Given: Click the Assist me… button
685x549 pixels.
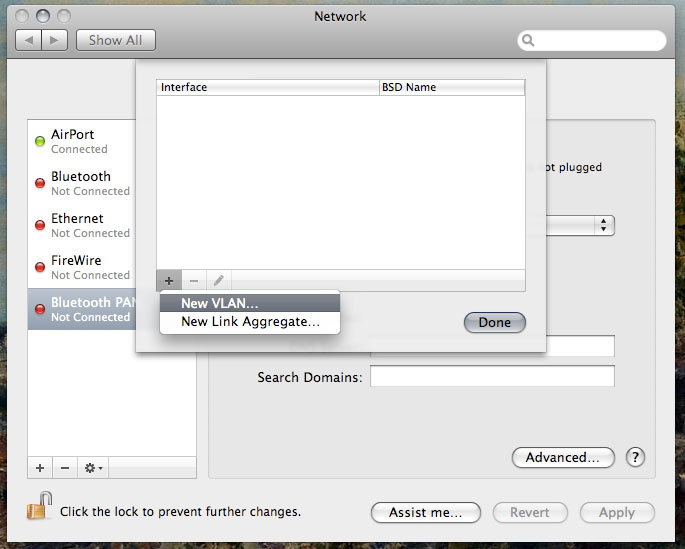Looking at the screenshot, I should point(426,512).
